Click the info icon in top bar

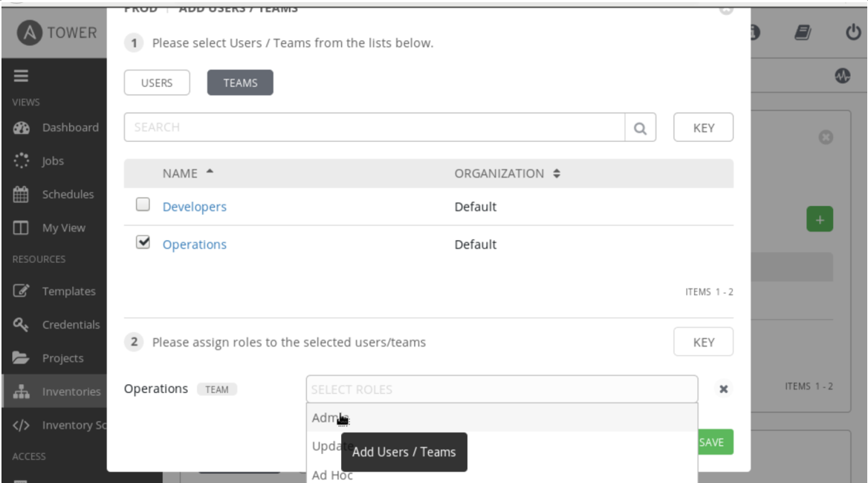tap(754, 33)
